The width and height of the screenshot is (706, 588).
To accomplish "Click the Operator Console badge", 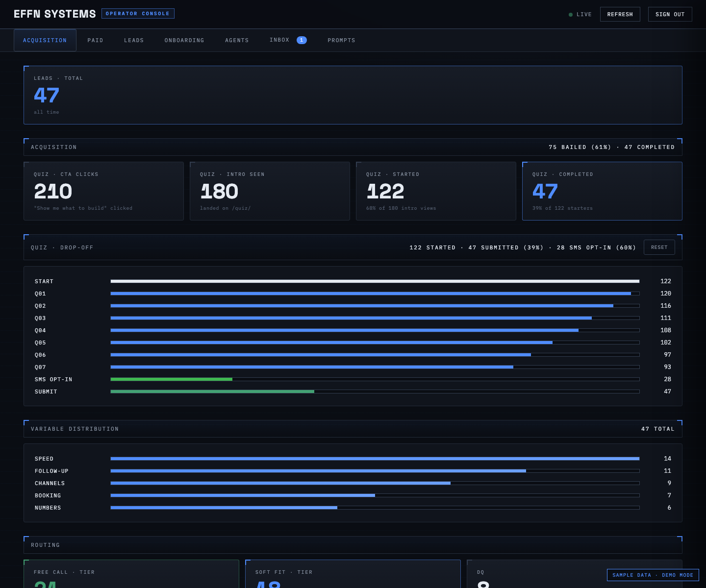I will tap(138, 14).
